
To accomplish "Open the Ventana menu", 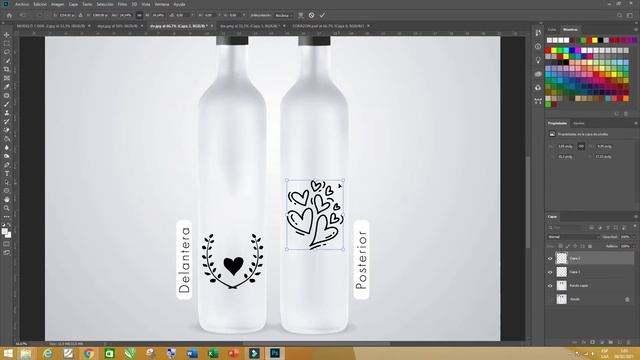I will coord(162,4).
